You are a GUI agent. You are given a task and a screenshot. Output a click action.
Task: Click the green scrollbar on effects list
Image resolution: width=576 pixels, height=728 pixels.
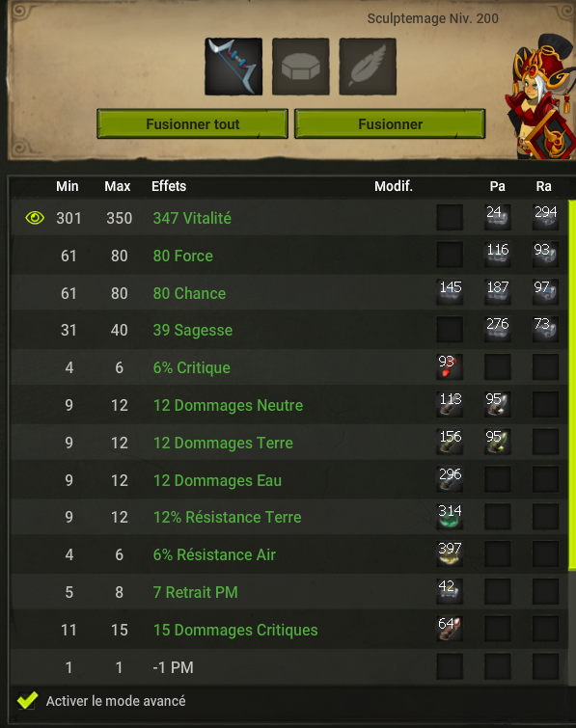click(572, 385)
